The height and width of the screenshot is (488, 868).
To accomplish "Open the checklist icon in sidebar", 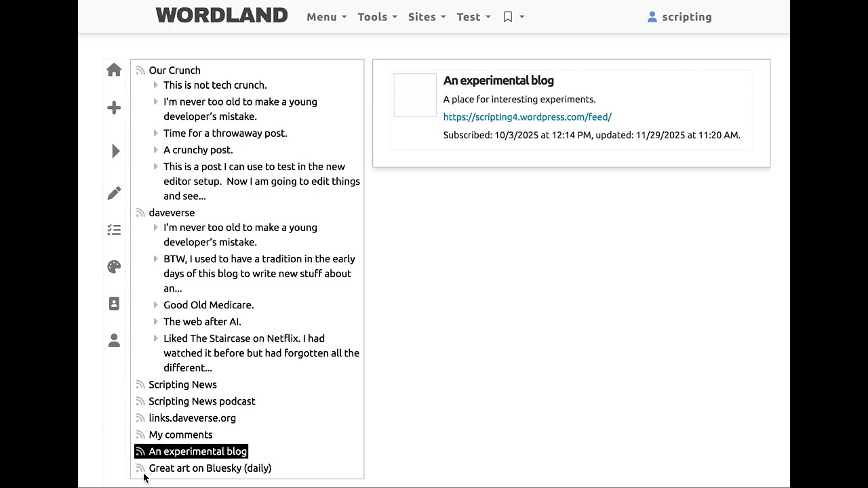I will pyautogui.click(x=114, y=230).
